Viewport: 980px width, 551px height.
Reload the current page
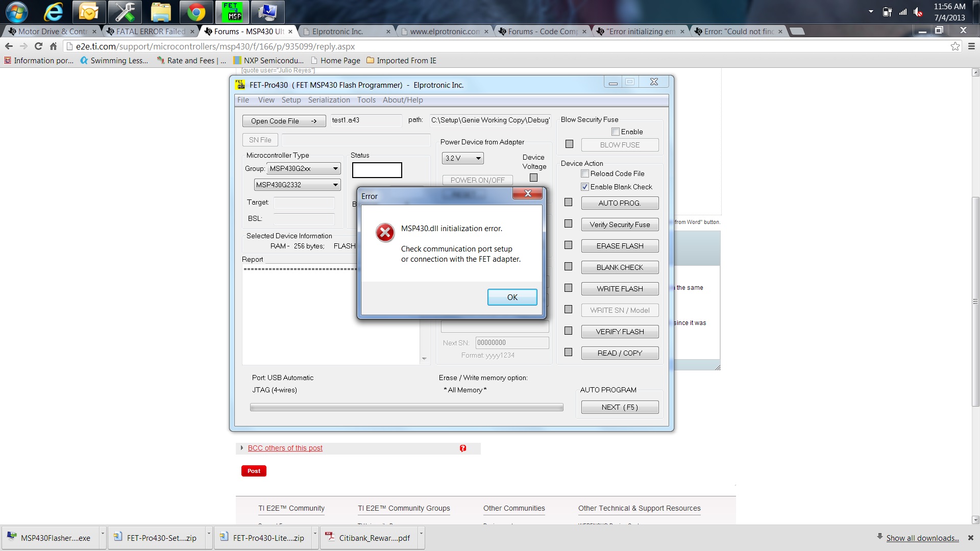38,46
